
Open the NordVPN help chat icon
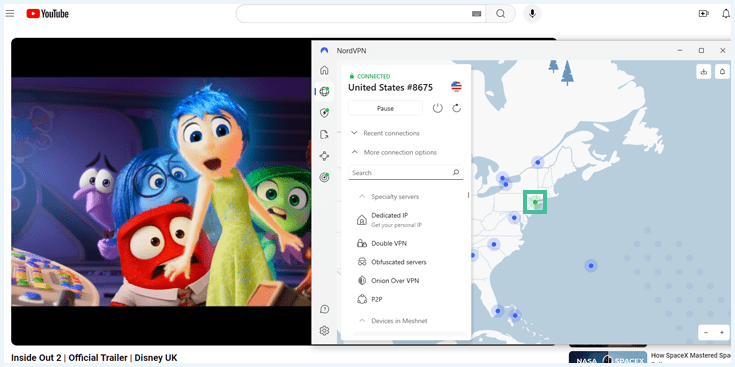[x=324, y=309]
